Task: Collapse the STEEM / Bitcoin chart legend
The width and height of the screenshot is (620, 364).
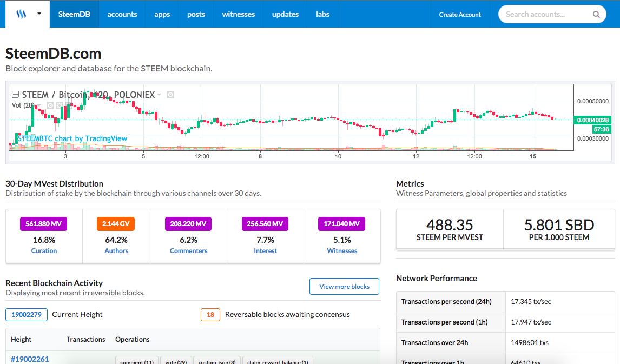Action: click(x=16, y=95)
